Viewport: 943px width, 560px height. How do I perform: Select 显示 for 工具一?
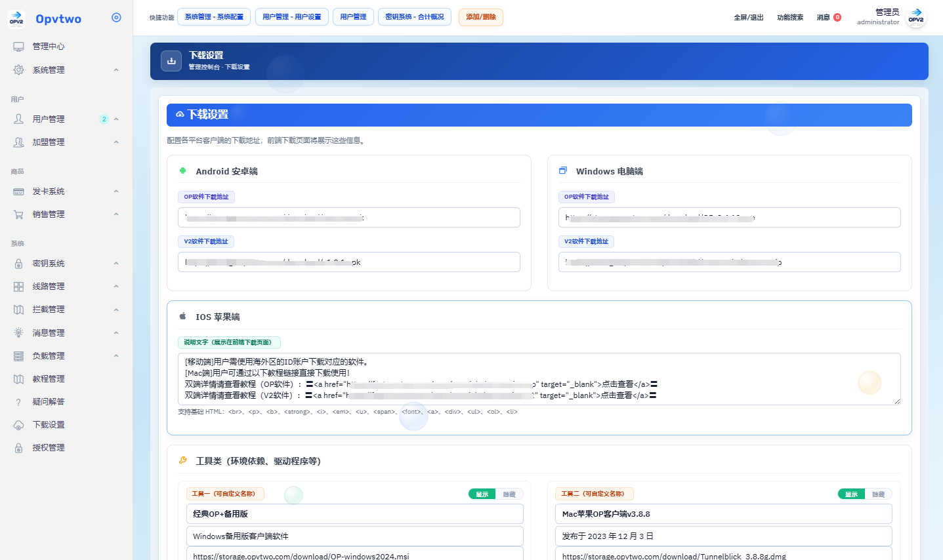(x=482, y=494)
